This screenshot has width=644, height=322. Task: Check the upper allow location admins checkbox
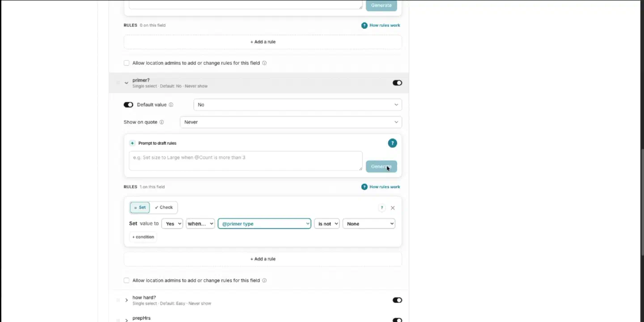coord(127,63)
